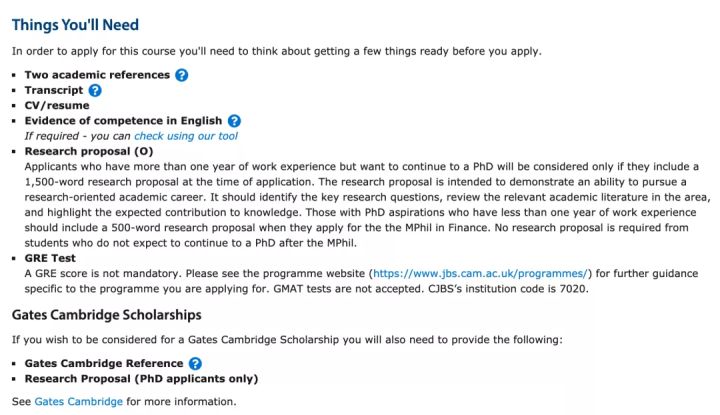The height and width of the screenshot is (415, 720).
Task: Click the 'Research proposal (O)' bullet label
Action: [x=89, y=151]
